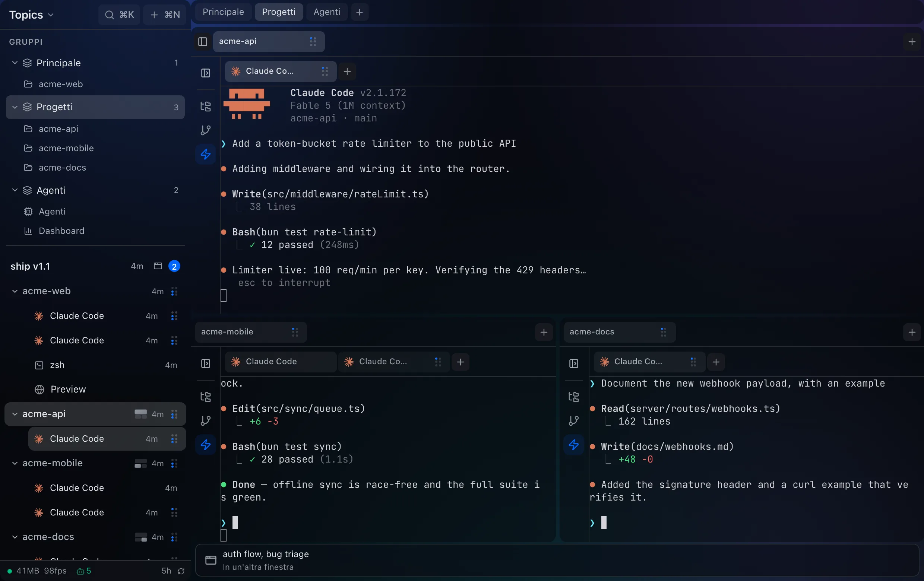Add a new top tab with plus
Image resolution: width=924 pixels, height=581 pixels.
coord(359,12)
